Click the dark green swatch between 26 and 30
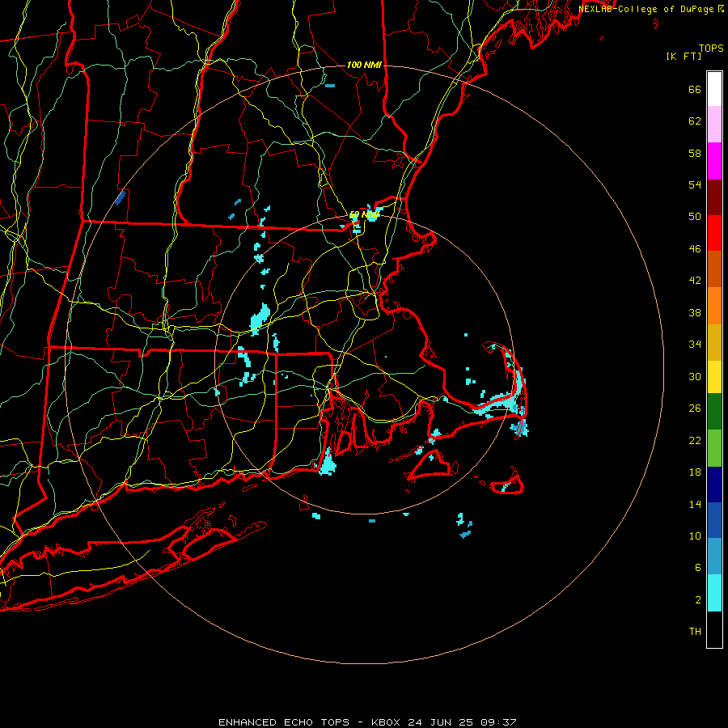This screenshot has width=728, height=728. (x=714, y=412)
